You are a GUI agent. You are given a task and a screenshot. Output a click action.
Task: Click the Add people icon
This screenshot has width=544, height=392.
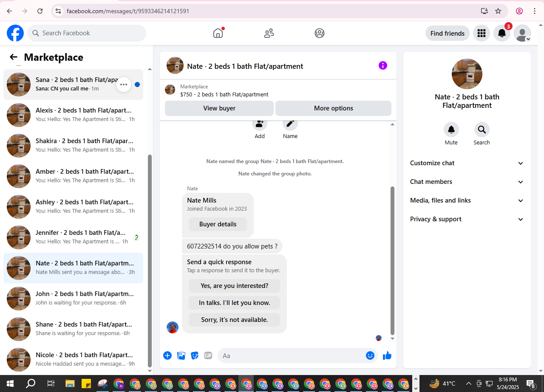[x=260, y=124]
